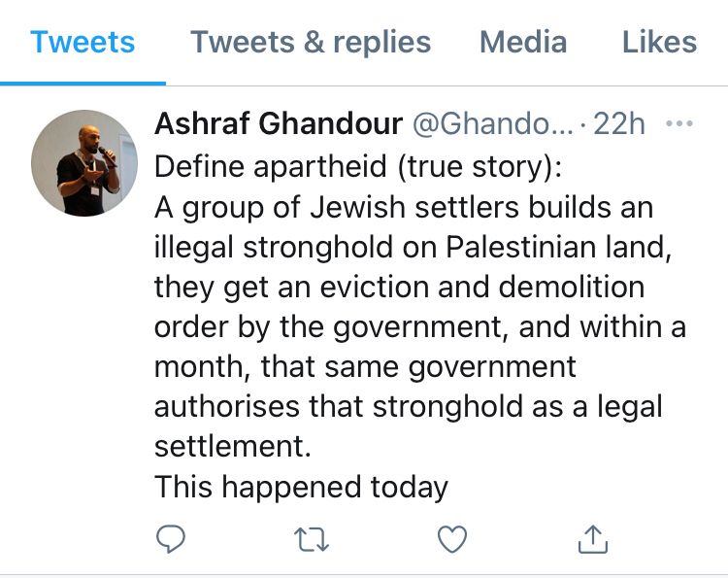
Task: Reply to Ashraf Ghandour's tweet
Action: point(171,539)
